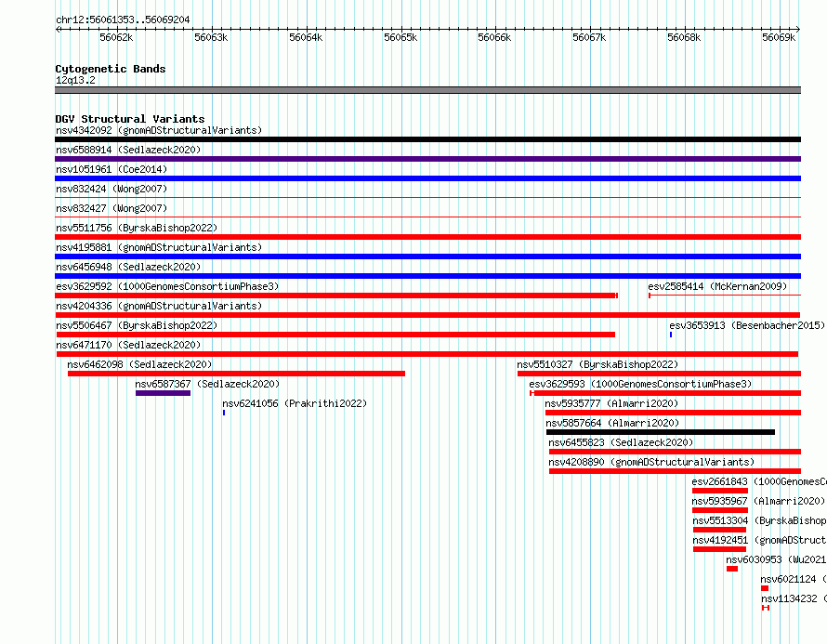Click the chr12:56061353..56069204 coordinates text
This screenshot has width=827, height=644.
point(123,20)
